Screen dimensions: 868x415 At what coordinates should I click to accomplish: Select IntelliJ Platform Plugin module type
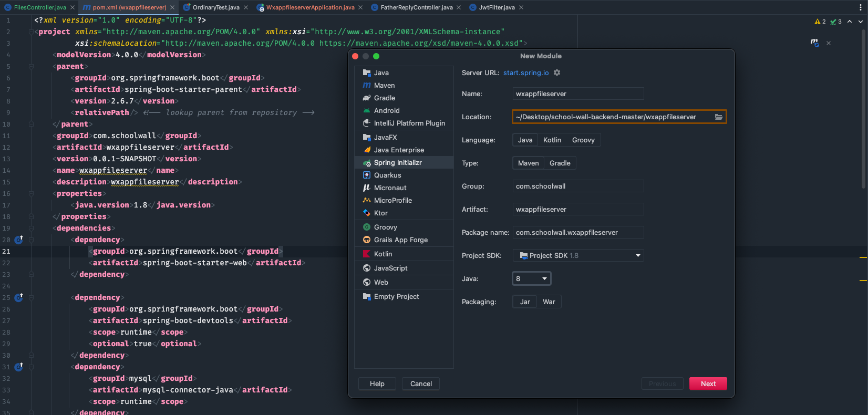pyautogui.click(x=404, y=123)
